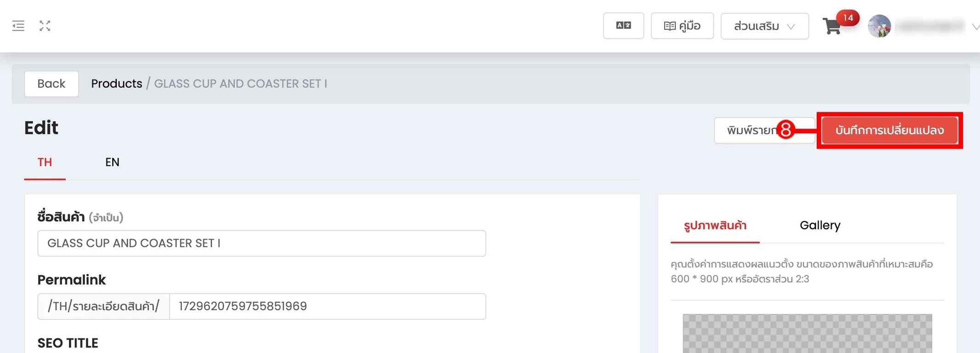Collapse the sidebar menu icon
This screenshot has width=980, height=353.
coord(18,26)
